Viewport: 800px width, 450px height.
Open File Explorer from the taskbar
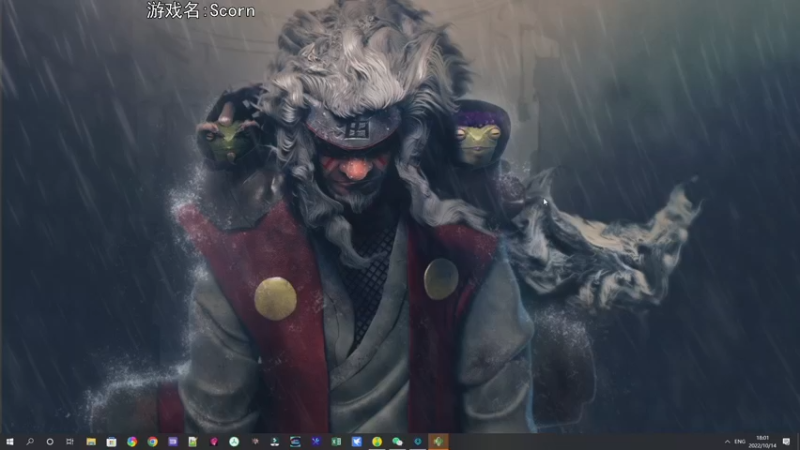91,442
